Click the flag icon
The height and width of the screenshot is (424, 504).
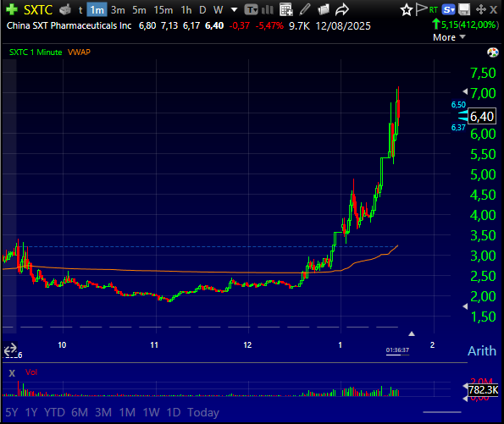coord(421,9)
